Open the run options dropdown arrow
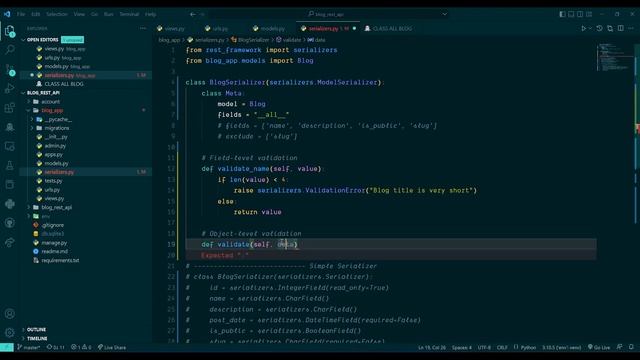The image size is (640, 360). (590, 29)
